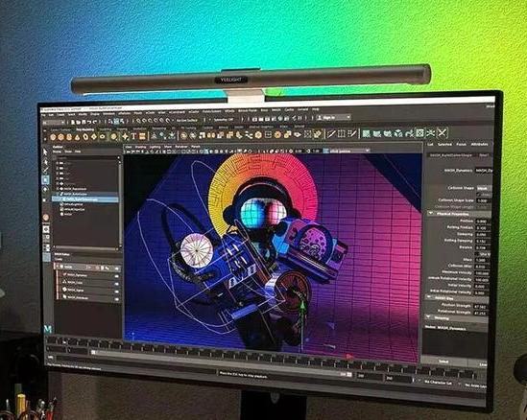527x420 pixels.
Task: Open the viewport Renderer menu
Action: click(x=181, y=147)
